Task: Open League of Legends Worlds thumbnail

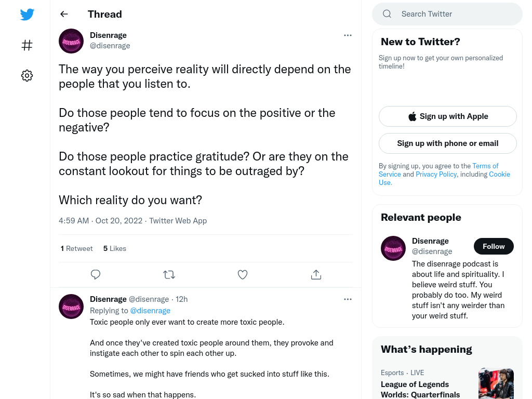Action: [496, 384]
